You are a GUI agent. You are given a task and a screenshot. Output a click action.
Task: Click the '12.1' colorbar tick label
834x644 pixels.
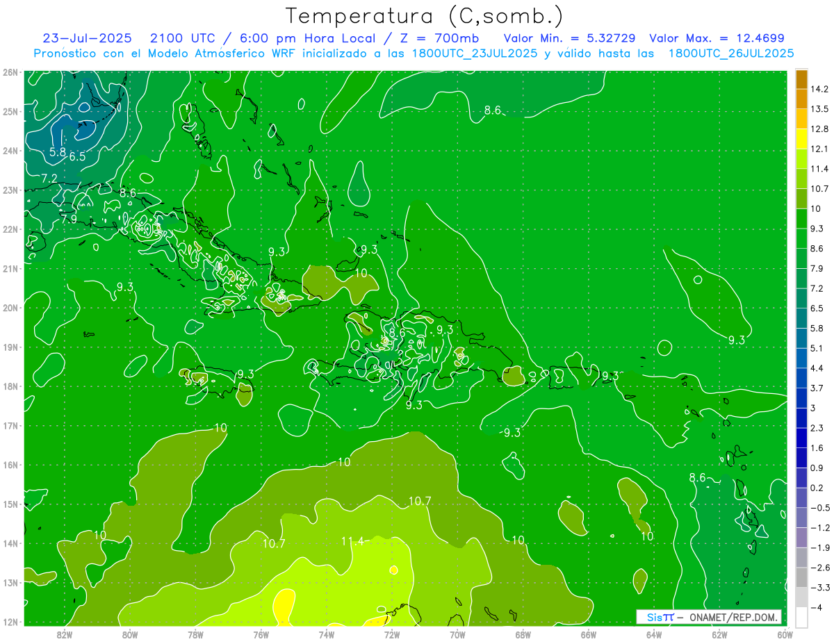(x=819, y=149)
